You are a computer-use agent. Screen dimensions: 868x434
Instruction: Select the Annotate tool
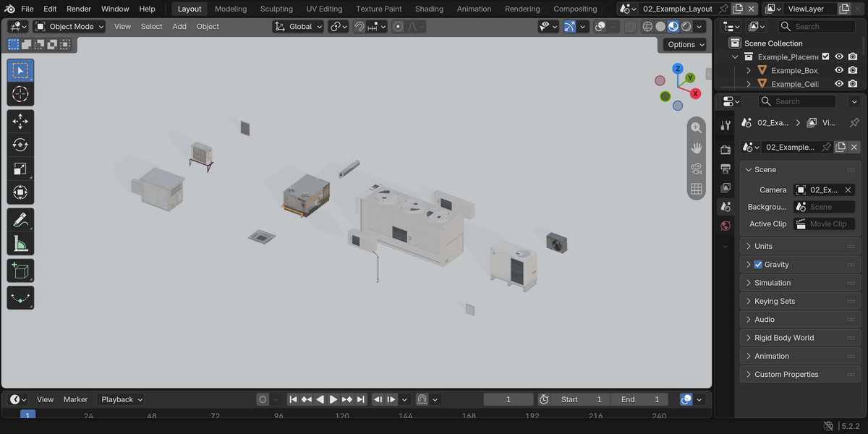tap(20, 220)
